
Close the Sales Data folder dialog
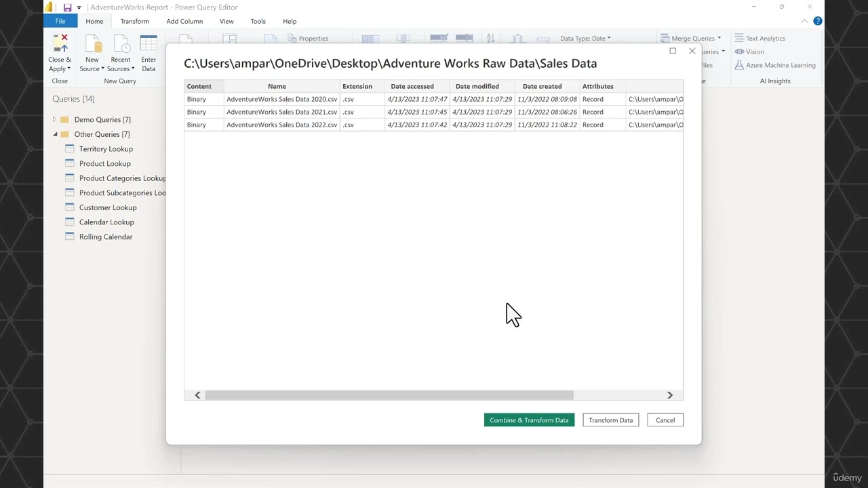point(692,51)
